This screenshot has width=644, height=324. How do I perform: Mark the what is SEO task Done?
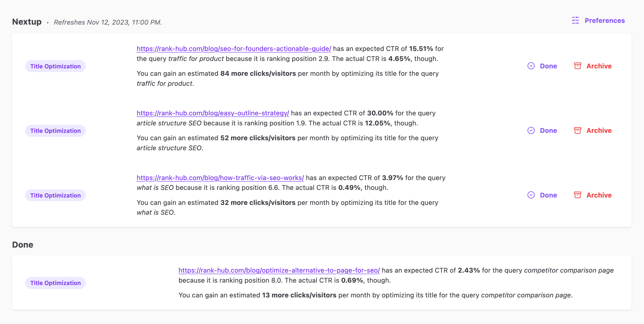(548, 195)
